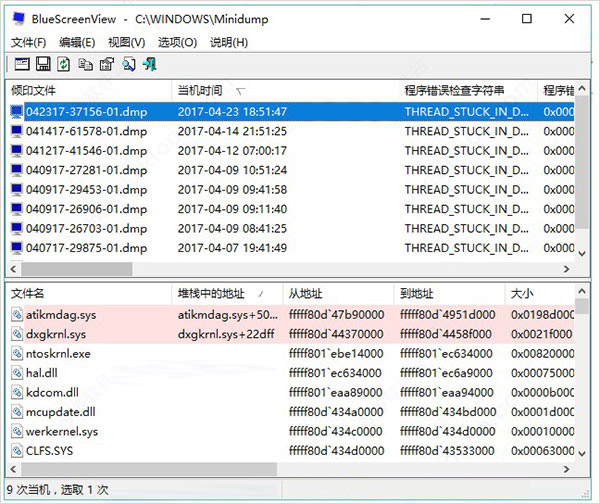Sort by 倾印文件 column header
The image size is (600, 504).
tap(89, 91)
